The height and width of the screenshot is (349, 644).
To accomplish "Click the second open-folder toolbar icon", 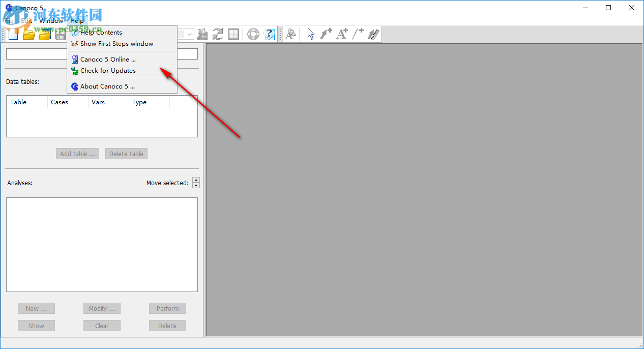I will [45, 34].
